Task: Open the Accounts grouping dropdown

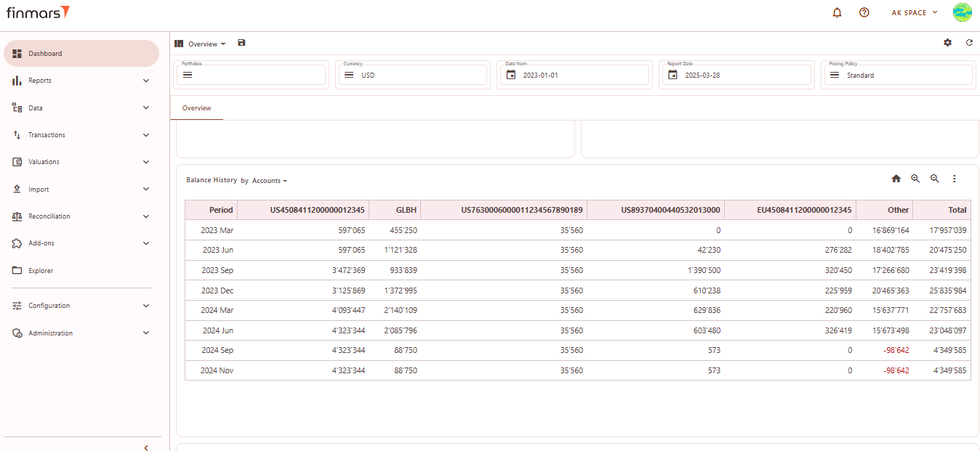Action: pos(270,181)
